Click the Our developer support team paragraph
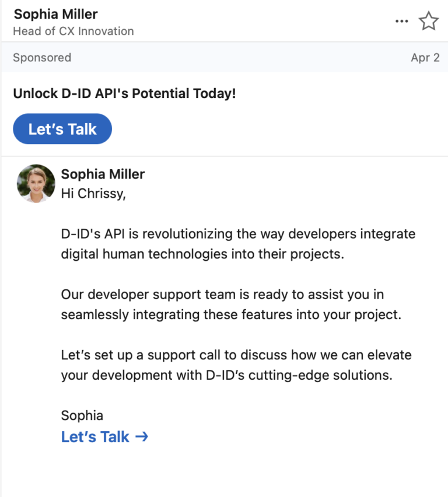The width and height of the screenshot is (448, 497). point(231,304)
